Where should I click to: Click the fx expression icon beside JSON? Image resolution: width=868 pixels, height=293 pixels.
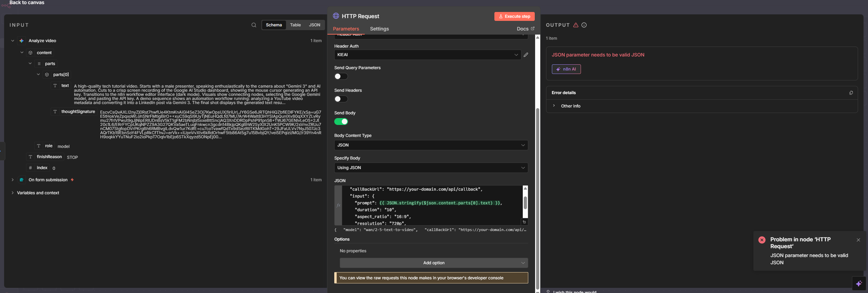[338, 205]
